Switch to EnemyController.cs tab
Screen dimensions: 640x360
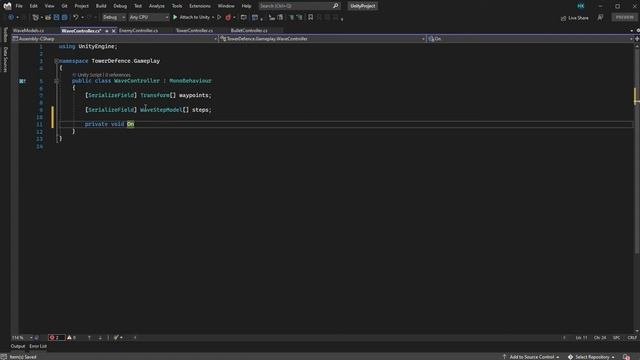[x=138, y=31]
